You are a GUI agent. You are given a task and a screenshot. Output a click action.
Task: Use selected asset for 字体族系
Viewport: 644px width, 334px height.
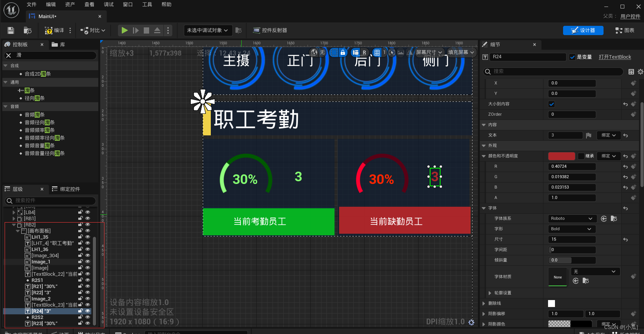(604, 219)
